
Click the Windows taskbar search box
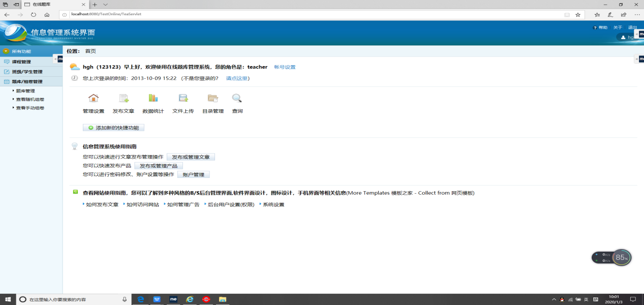pos(73,299)
